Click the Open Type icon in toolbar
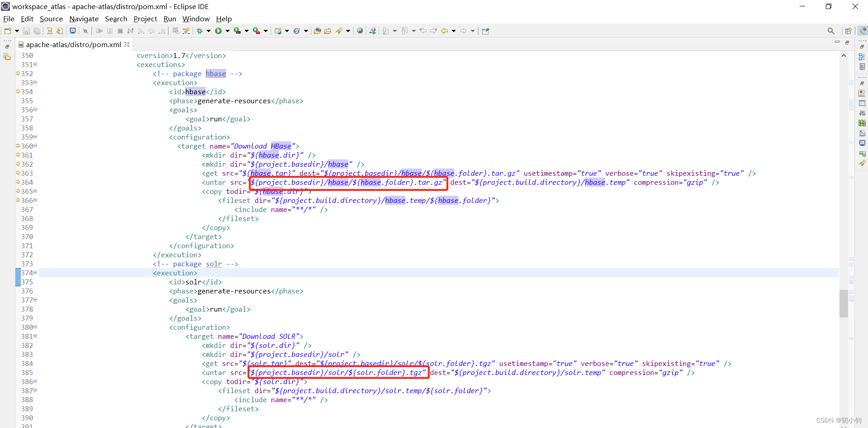Image resolution: width=868 pixels, height=428 pixels. coord(317,31)
